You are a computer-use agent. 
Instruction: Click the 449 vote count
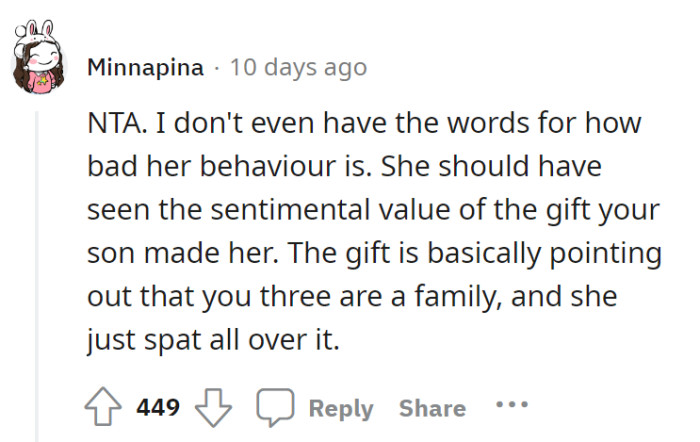tap(158, 408)
